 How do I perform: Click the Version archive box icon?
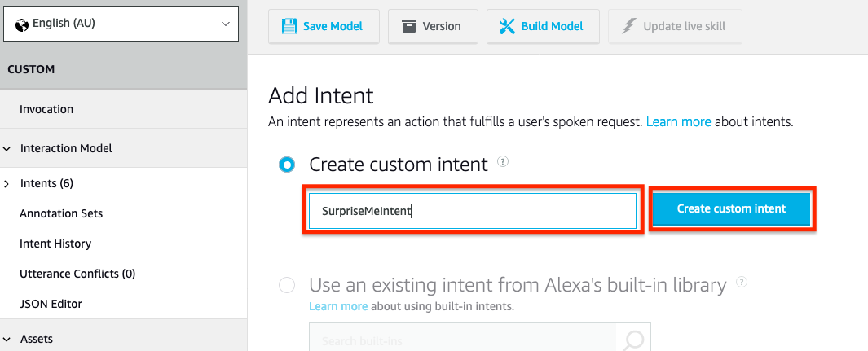pyautogui.click(x=408, y=26)
